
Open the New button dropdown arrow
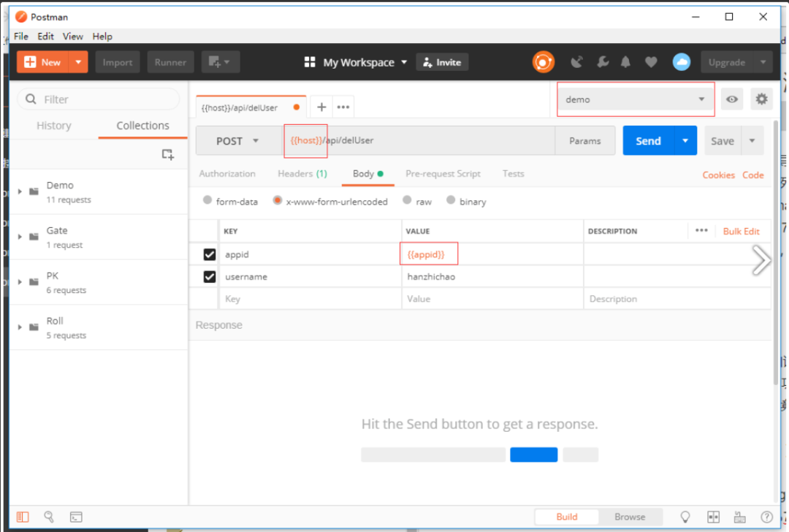click(78, 62)
